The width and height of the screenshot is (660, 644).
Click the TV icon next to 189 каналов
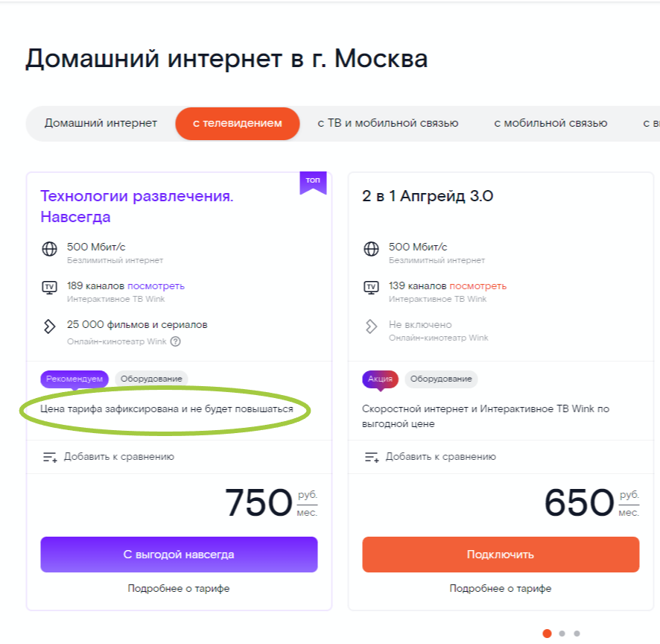pyautogui.click(x=49, y=288)
